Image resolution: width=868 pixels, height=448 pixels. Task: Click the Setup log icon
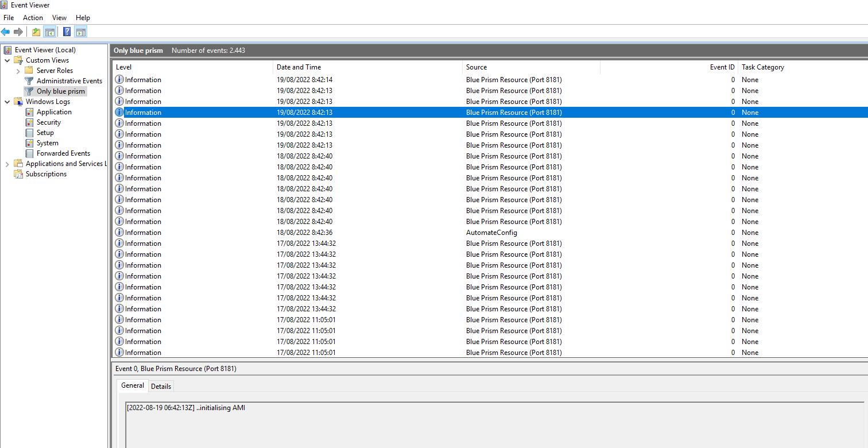(29, 133)
